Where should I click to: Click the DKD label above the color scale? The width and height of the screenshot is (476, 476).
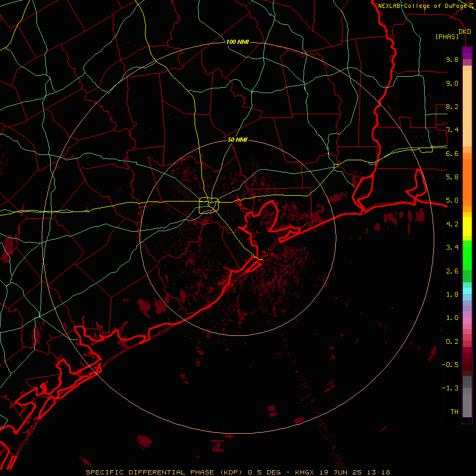pyautogui.click(x=465, y=32)
